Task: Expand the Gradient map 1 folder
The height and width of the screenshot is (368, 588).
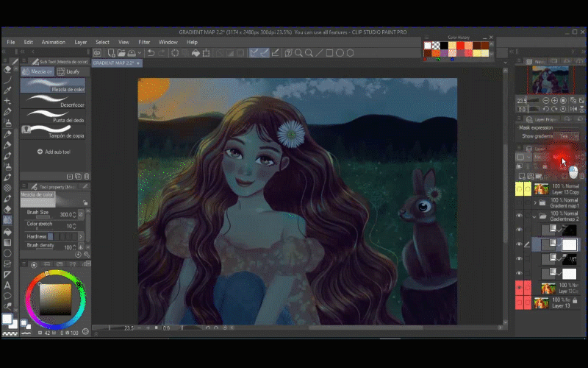Action: [x=534, y=202]
